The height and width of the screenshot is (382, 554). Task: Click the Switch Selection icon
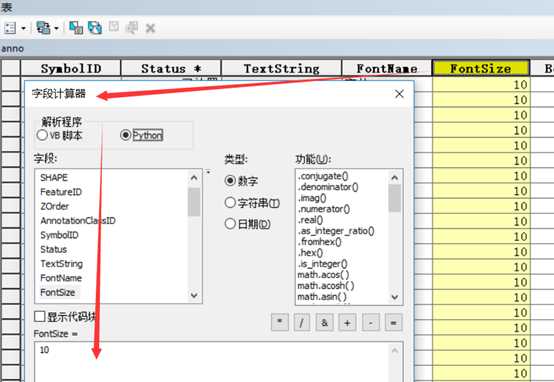[95, 28]
